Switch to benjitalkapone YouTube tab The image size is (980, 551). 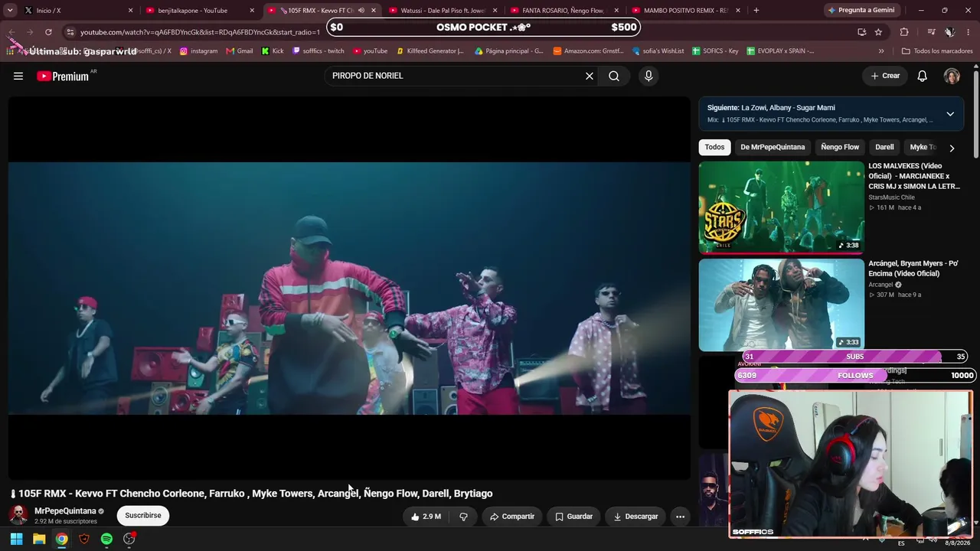tap(199, 11)
